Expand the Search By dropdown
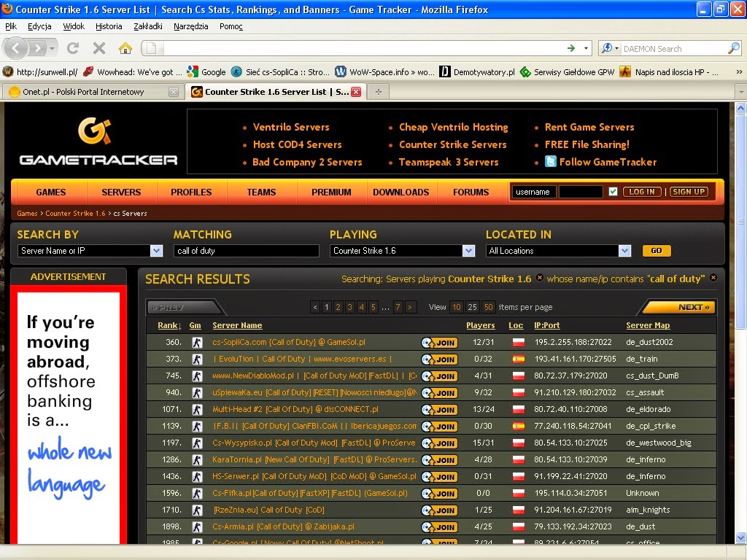Screen dimensions: 747x560 point(156,251)
